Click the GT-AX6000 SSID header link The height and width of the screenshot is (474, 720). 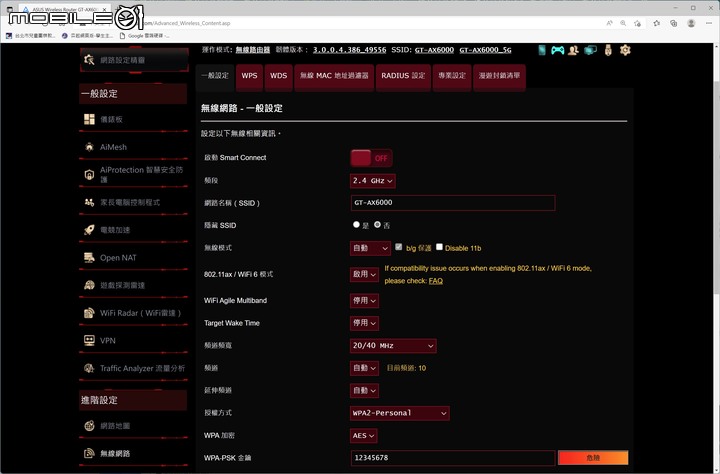coord(434,50)
